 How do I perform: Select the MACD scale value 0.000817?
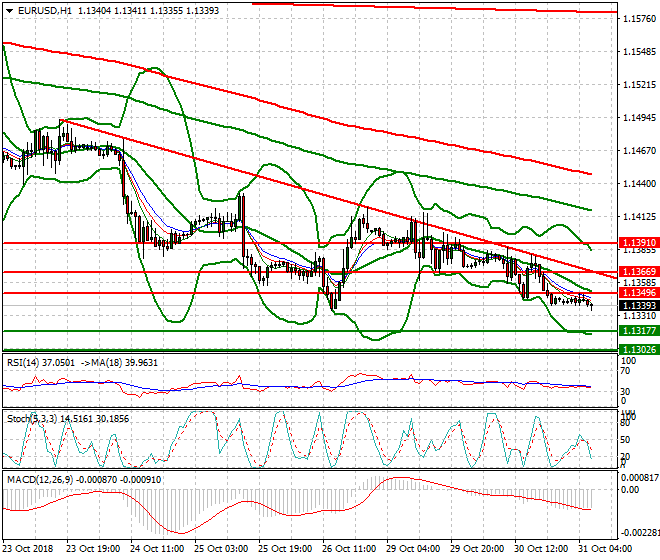[640, 478]
